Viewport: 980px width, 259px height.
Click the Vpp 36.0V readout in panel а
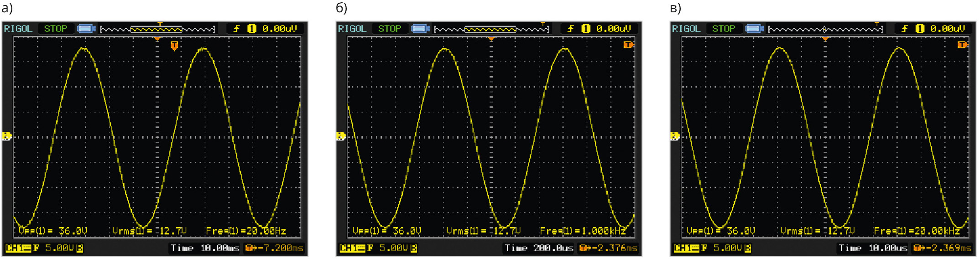click(52, 231)
